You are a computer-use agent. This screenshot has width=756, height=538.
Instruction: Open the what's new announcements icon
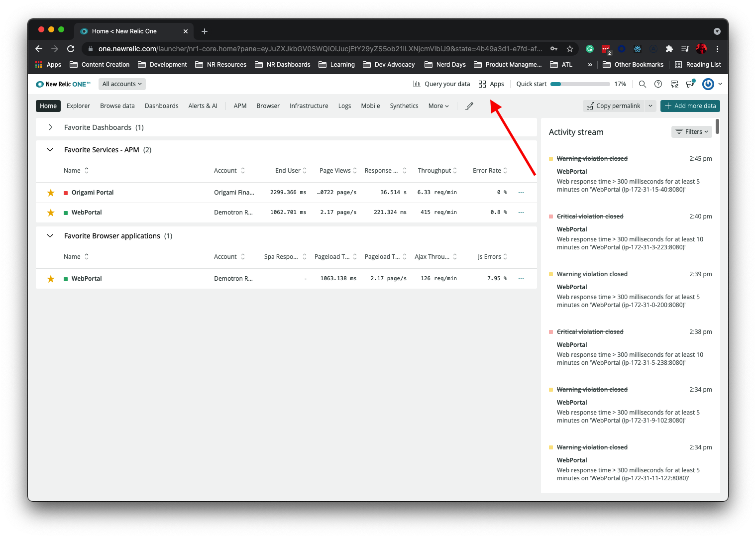(x=690, y=84)
